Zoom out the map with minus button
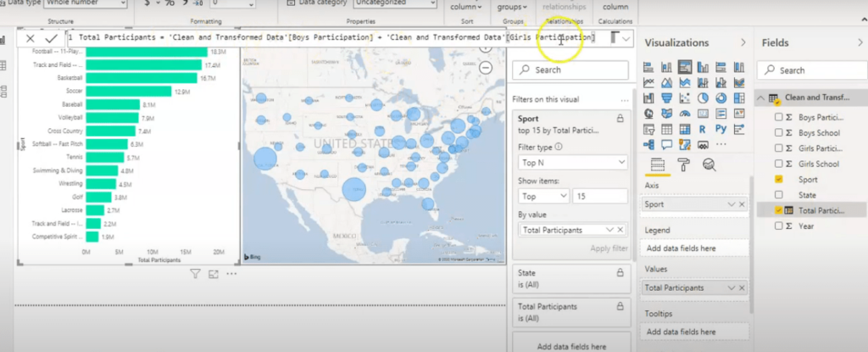The image size is (868, 352). click(486, 69)
